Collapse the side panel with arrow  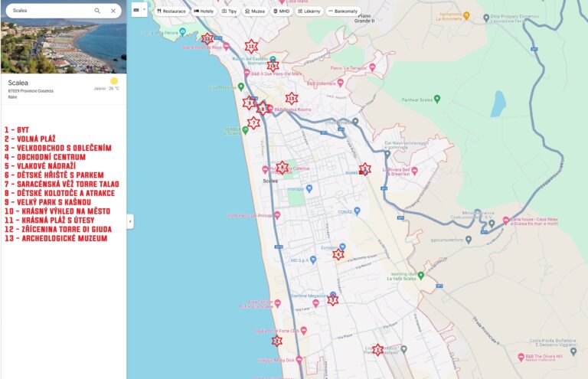click(129, 221)
